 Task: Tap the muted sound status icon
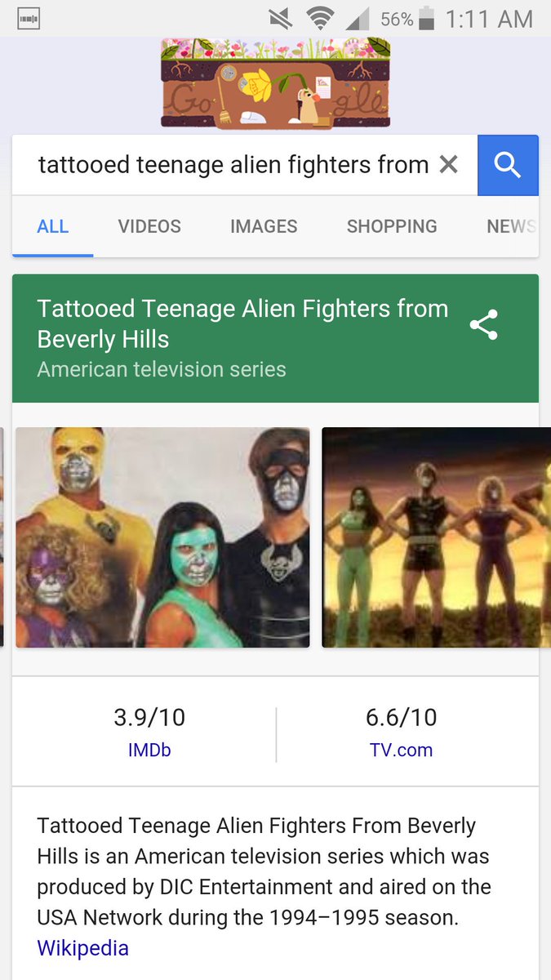pyautogui.click(x=281, y=19)
